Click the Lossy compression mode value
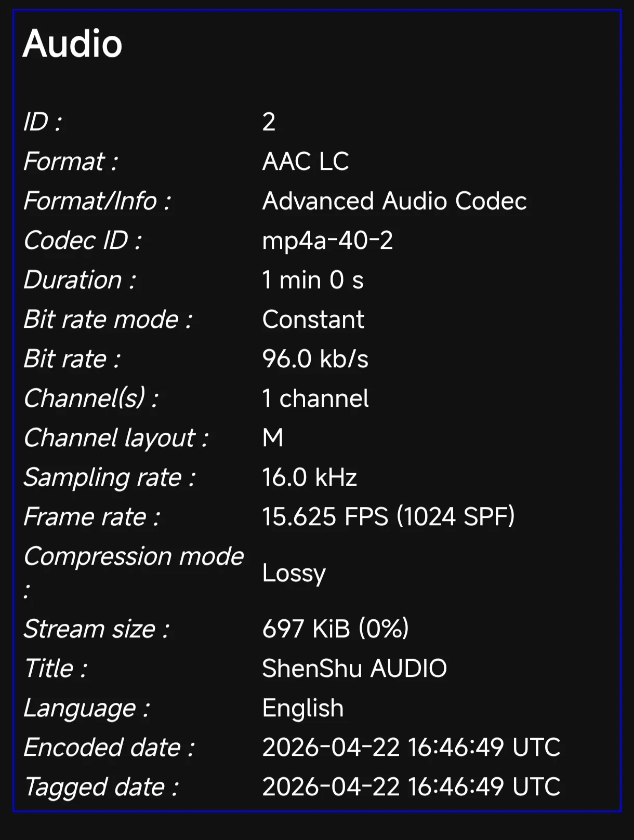The image size is (634, 840). [x=294, y=573]
